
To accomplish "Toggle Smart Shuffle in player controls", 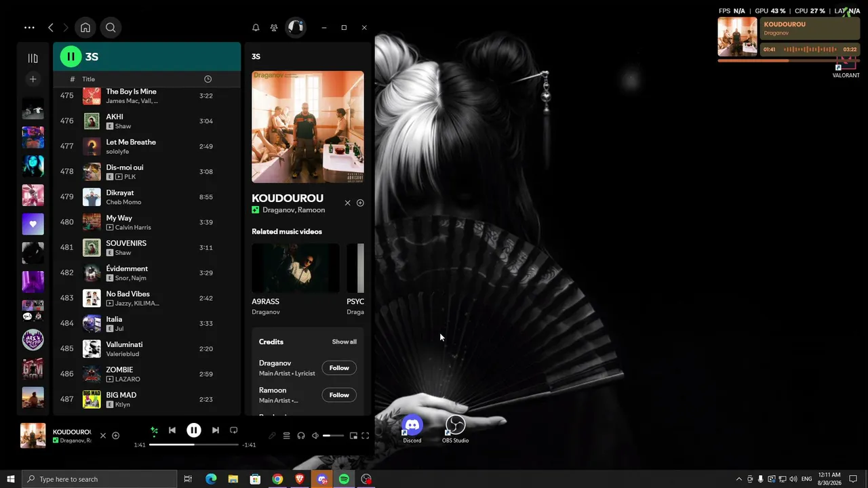I will click(154, 430).
